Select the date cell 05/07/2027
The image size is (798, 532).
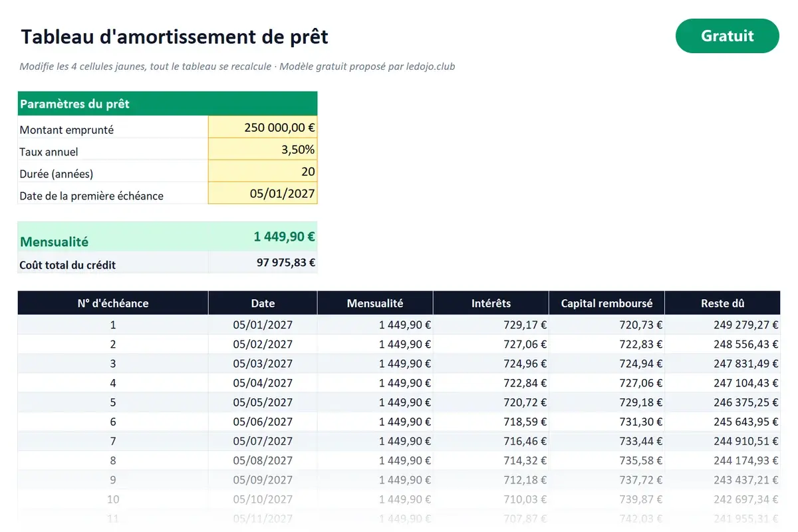tap(263, 440)
